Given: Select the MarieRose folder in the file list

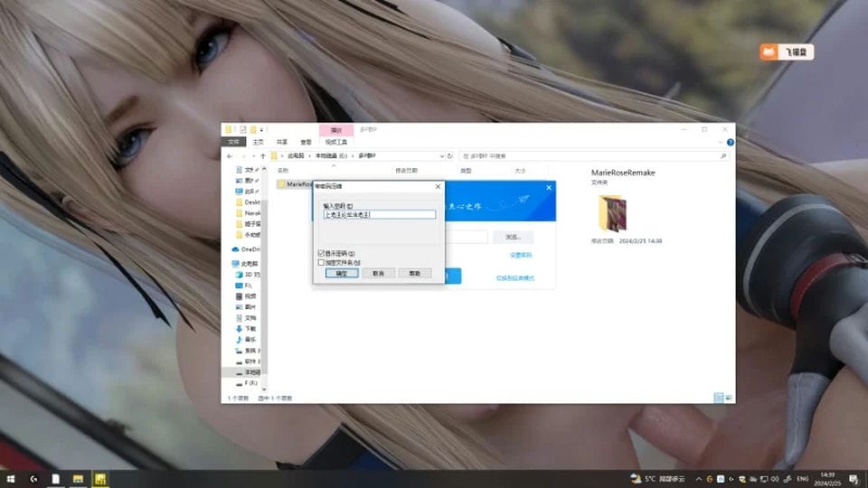Looking at the screenshot, I should [x=296, y=184].
